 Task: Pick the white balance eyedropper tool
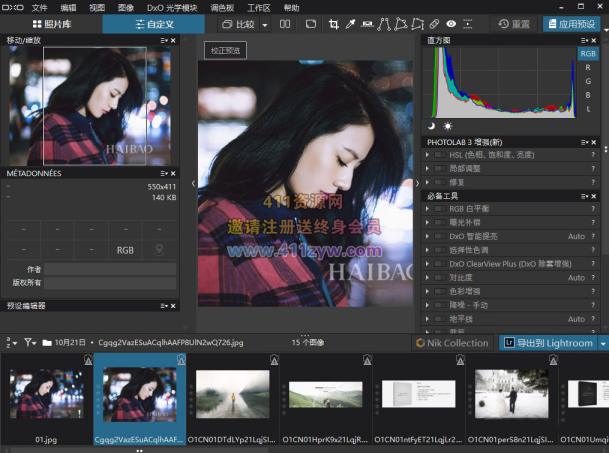pyautogui.click(x=350, y=24)
